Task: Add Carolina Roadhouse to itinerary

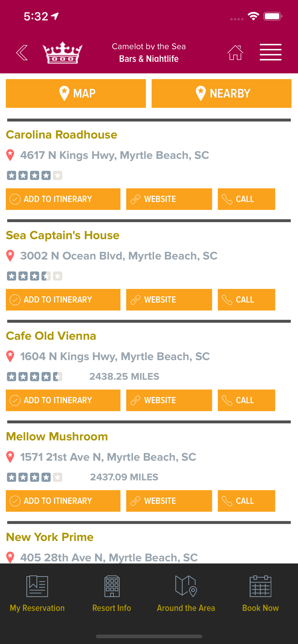Action: 63,199
